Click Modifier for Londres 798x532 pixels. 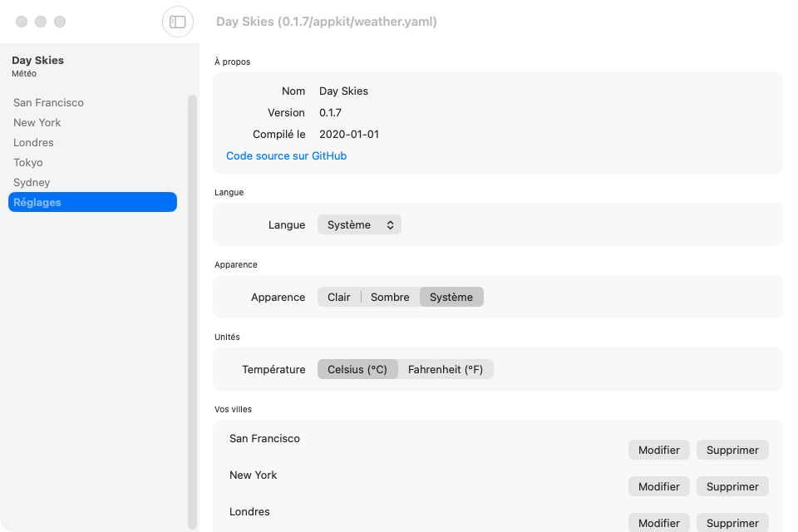pos(659,523)
